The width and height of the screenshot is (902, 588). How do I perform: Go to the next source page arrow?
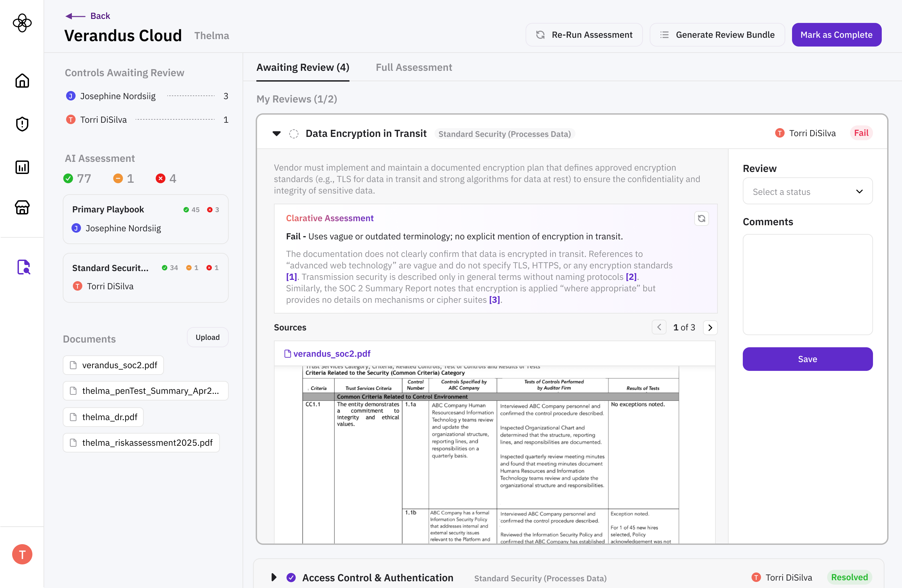[710, 327]
